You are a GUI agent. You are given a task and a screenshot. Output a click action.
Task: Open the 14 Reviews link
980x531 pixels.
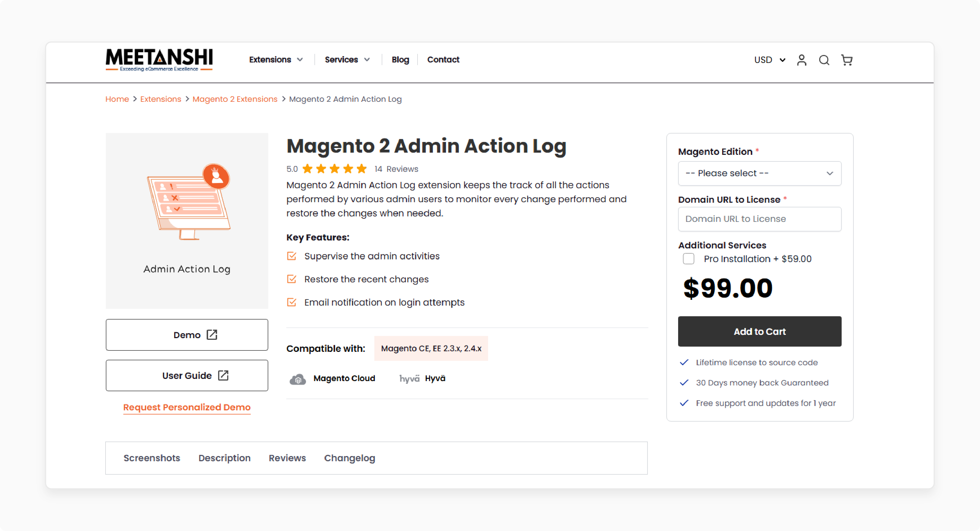[396, 169]
